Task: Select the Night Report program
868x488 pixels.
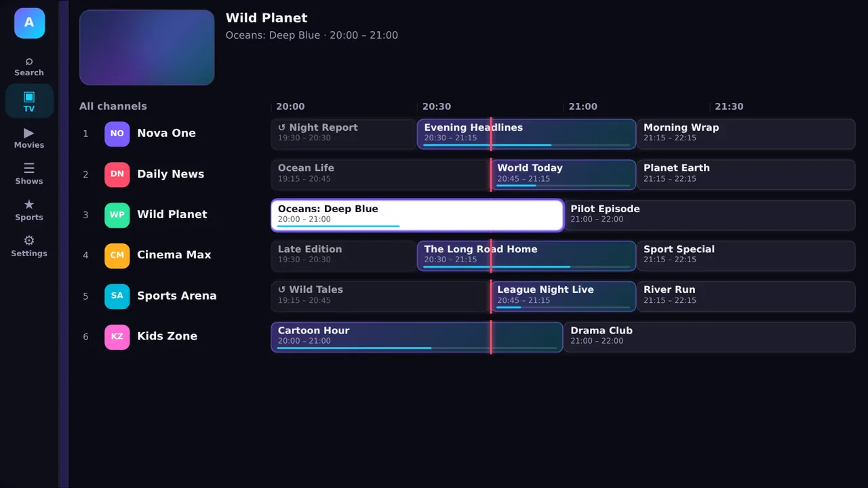Action: tap(343, 134)
